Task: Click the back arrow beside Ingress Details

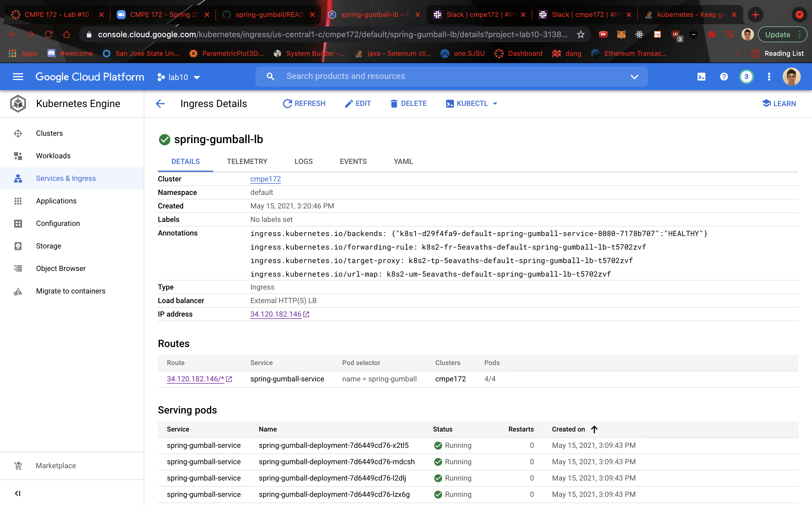Action: [160, 104]
